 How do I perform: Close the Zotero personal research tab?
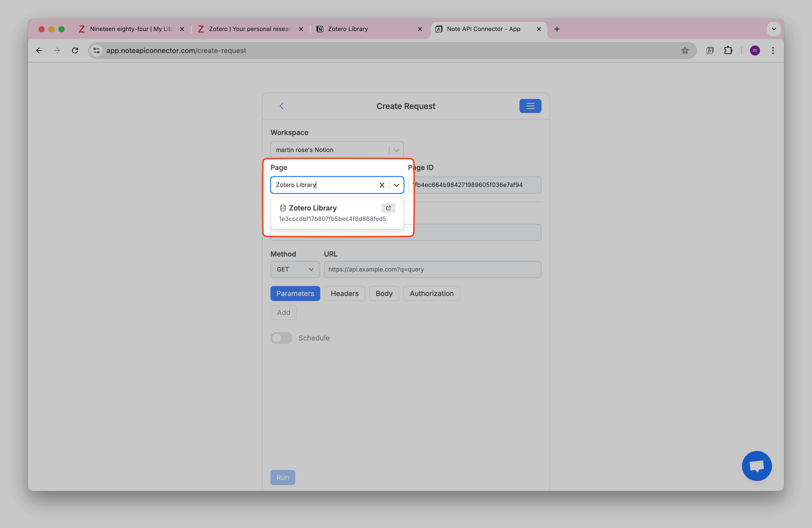(x=301, y=29)
